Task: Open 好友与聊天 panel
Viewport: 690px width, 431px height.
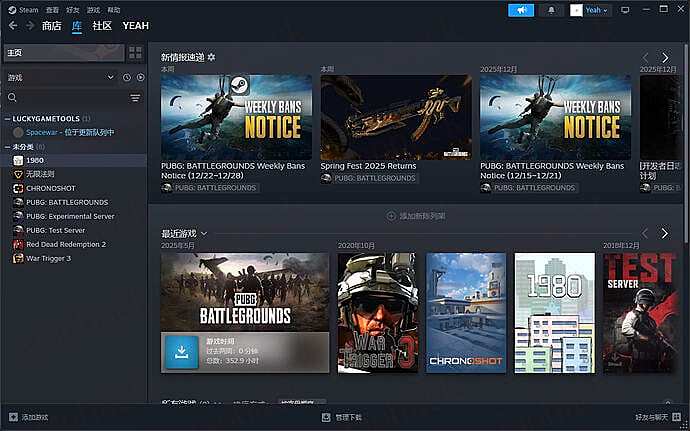Action: pyautogui.click(x=657, y=417)
